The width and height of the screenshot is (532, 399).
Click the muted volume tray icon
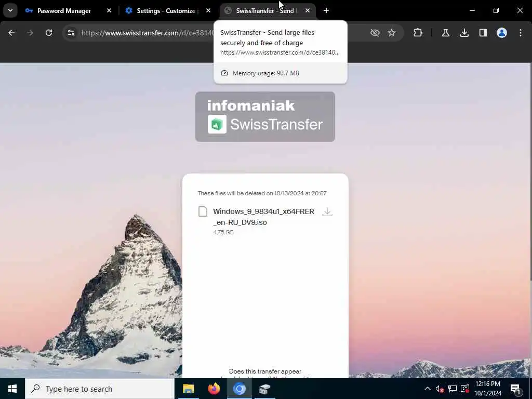(x=440, y=389)
